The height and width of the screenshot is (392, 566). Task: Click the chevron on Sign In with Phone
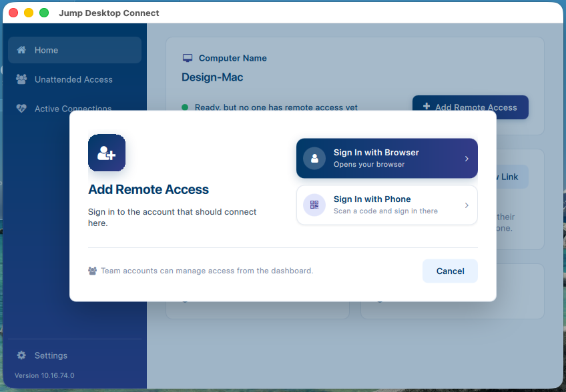coord(467,205)
